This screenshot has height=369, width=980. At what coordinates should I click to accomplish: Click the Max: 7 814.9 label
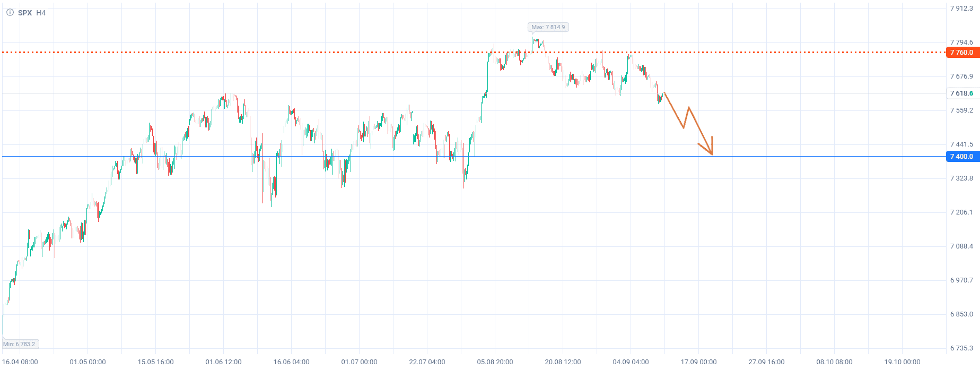point(548,27)
